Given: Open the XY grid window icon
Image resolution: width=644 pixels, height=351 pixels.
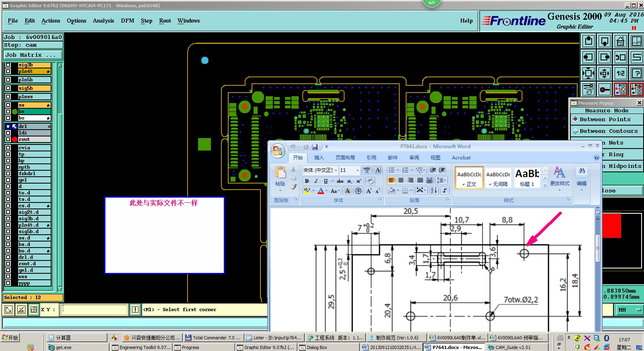Looking at the screenshot, I should pos(636,41).
